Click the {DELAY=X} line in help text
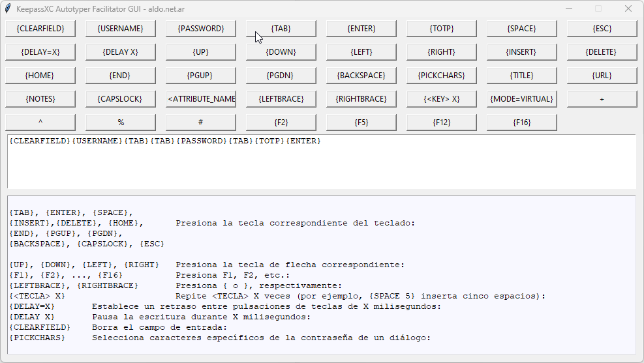 click(225, 306)
